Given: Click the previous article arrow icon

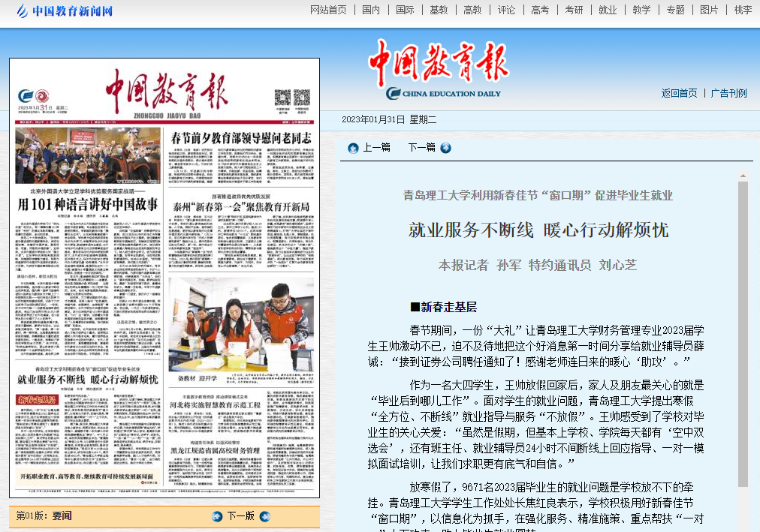Looking at the screenshot, I should click(x=353, y=148).
